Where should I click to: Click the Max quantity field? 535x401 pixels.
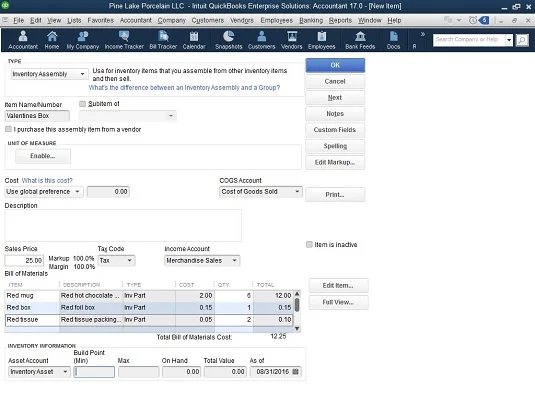139,372
